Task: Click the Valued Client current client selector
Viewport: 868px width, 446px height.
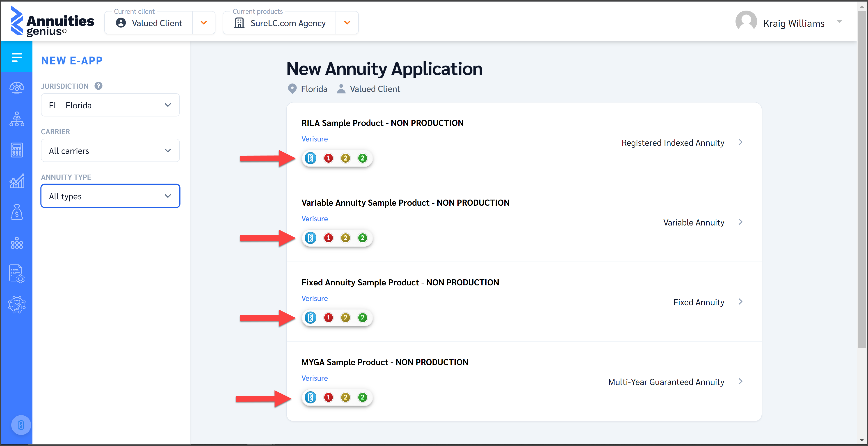Action: [149, 23]
